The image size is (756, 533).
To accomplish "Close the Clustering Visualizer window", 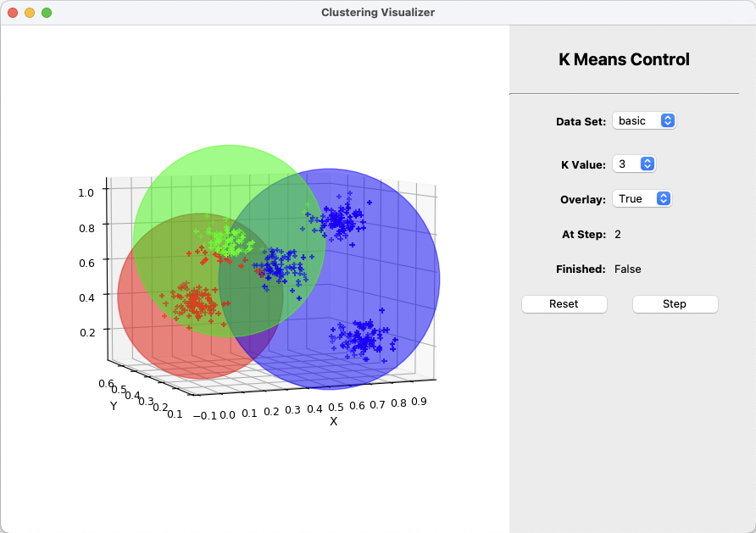I will click(13, 13).
